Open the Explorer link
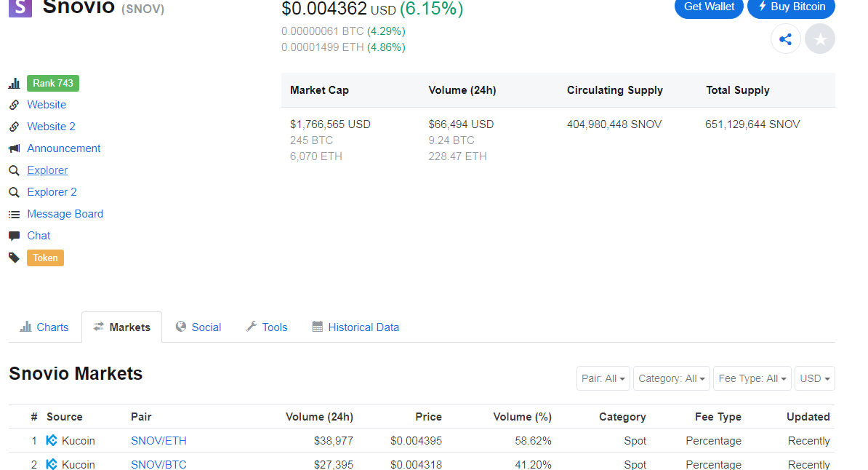868x470 pixels. (x=47, y=170)
